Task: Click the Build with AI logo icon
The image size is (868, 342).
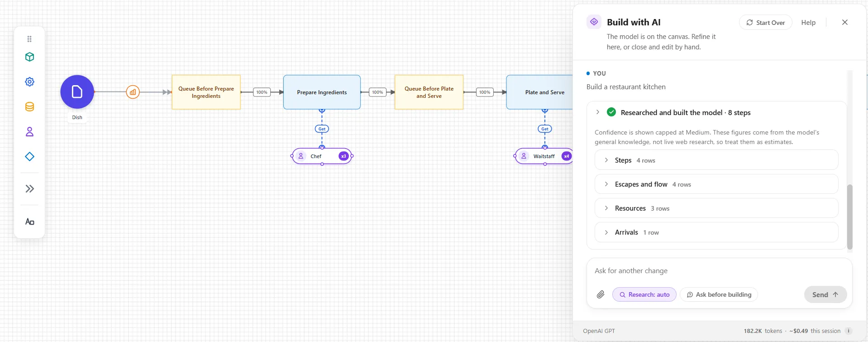Action: tap(594, 22)
